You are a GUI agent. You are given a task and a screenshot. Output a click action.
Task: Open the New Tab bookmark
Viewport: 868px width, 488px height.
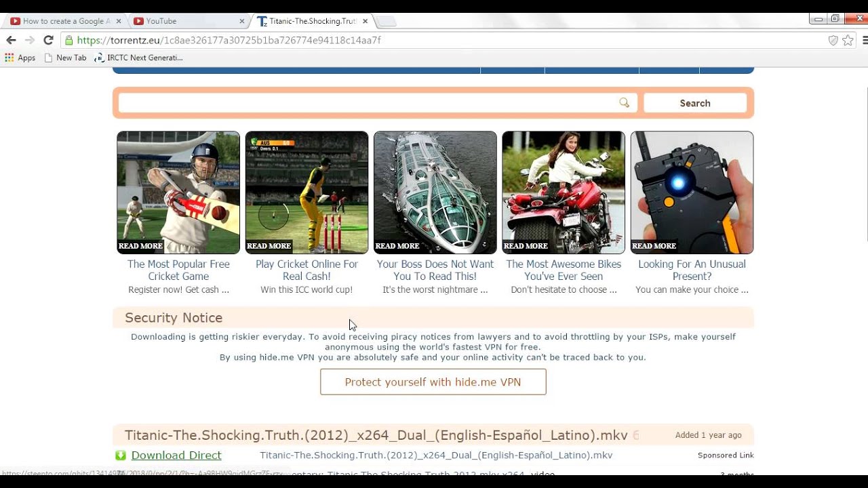tap(65, 58)
